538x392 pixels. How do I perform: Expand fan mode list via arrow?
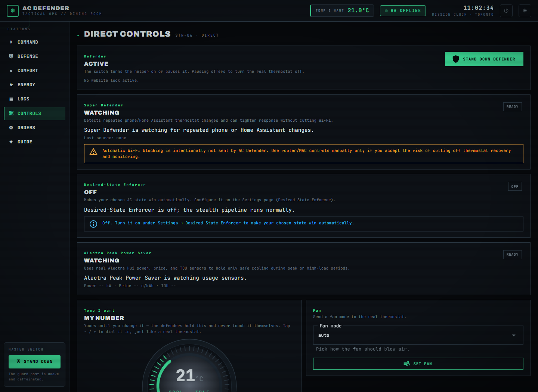(514, 335)
